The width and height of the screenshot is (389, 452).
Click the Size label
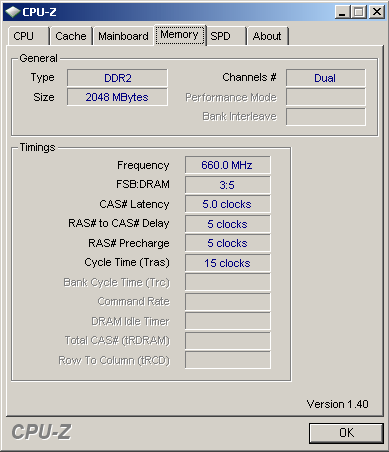(x=44, y=97)
